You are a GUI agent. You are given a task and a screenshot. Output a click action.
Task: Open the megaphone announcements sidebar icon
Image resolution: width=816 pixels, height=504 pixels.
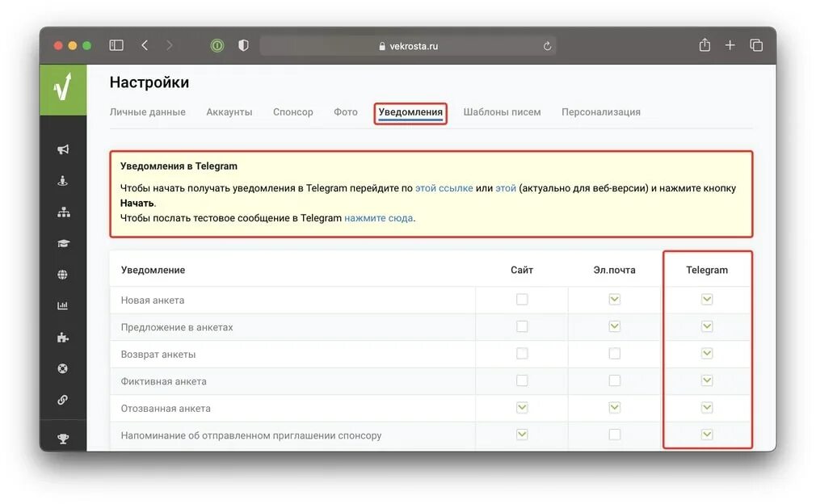point(63,149)
